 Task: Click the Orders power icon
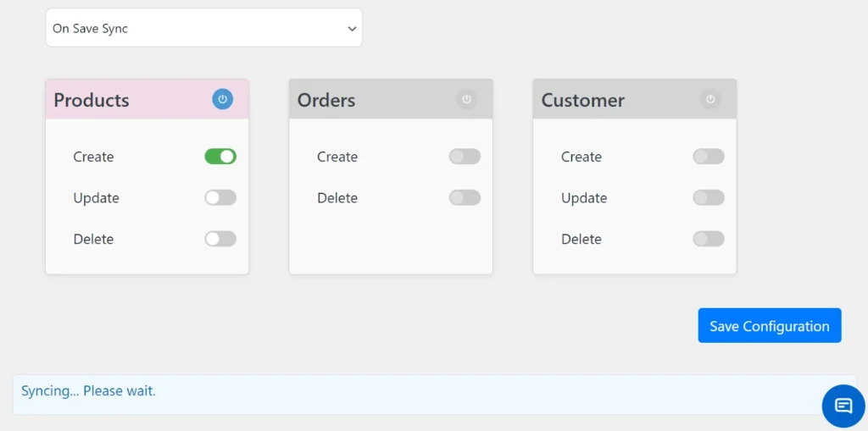466,99
